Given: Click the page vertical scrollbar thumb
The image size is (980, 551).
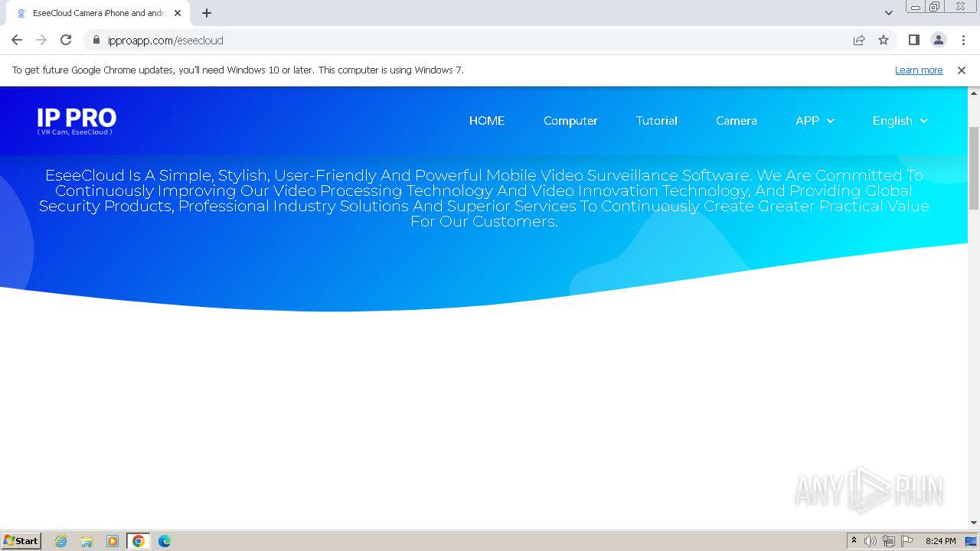Looking at the screenshot, I should [974, 168].
